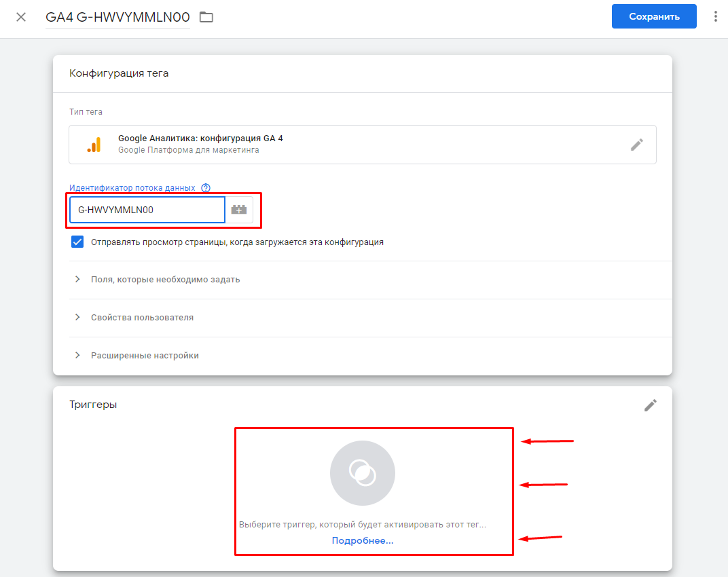The image size is (728, 577).
Task: Click the Конфигурация тега heading
Action: pos(119,73)
